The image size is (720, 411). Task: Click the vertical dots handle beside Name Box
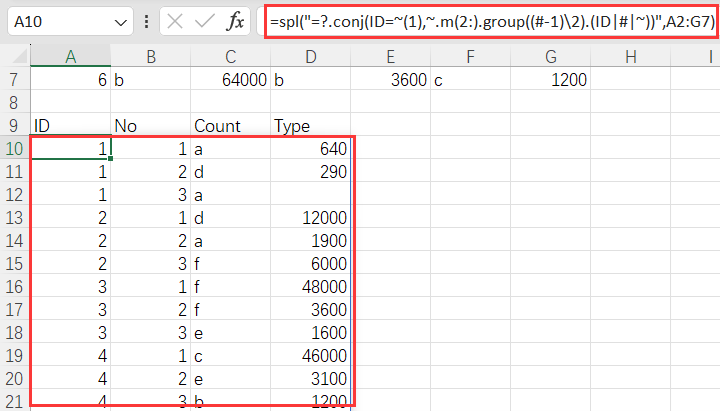tap(147, 21)
